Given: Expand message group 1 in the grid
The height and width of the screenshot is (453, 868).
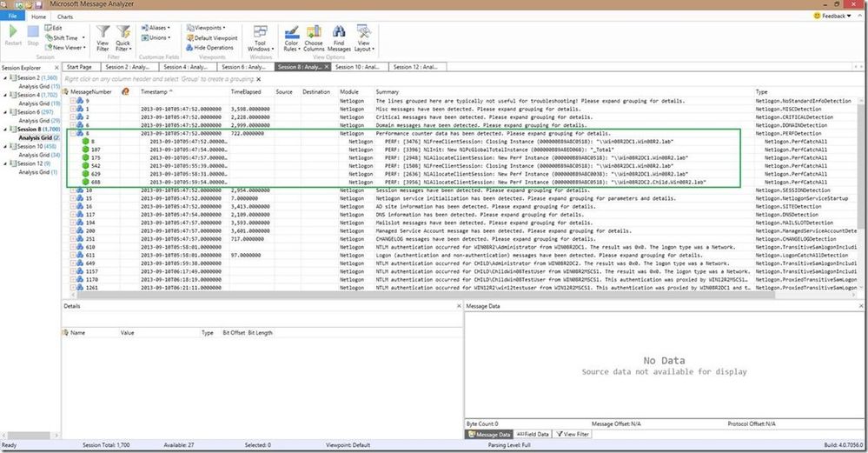Looking at the screenshot, I should (x=73, y=109).
